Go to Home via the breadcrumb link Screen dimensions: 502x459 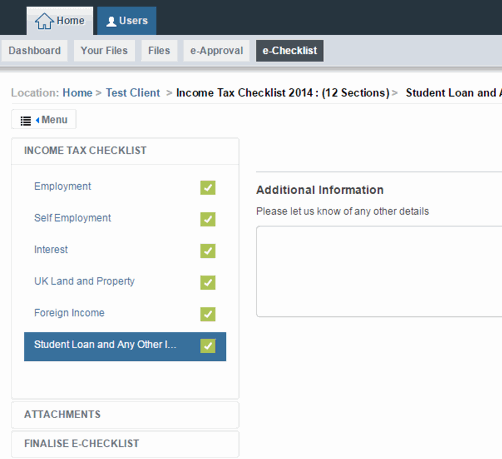pyautogui.click(x=77, y=93)
